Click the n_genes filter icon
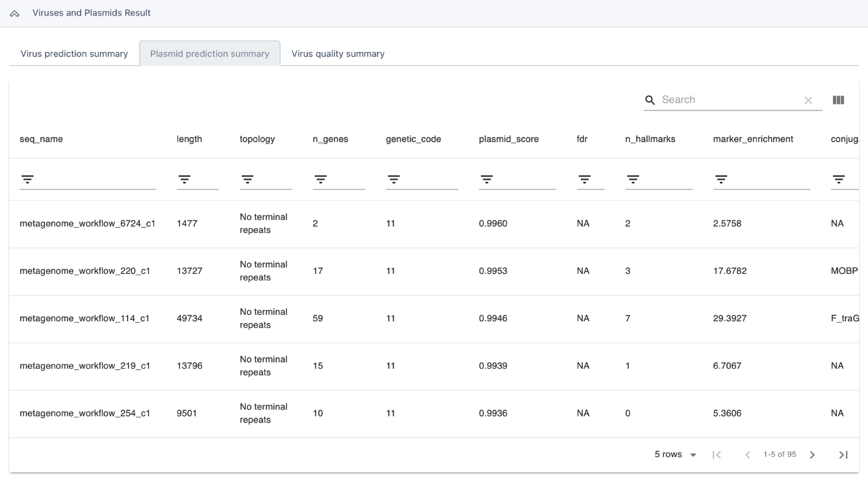The height and width of the screenshot is (481, 868). pyautogui.click(x=320, y=179)
